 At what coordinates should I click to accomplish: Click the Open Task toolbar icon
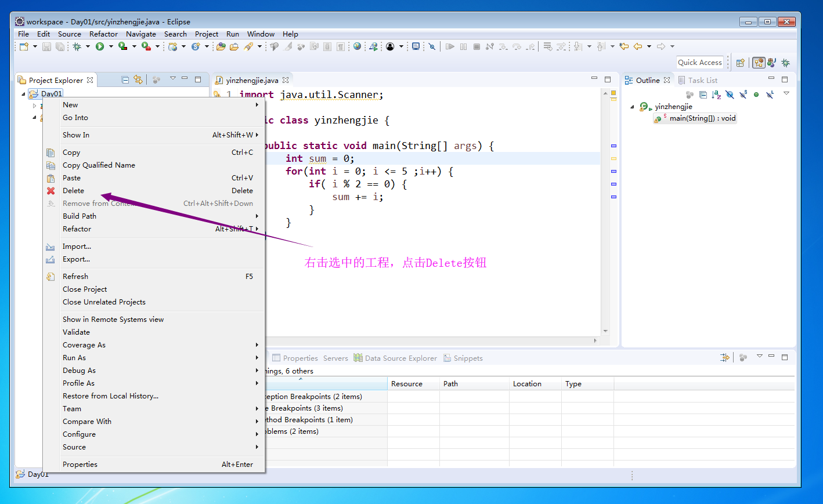coord(234,46)
